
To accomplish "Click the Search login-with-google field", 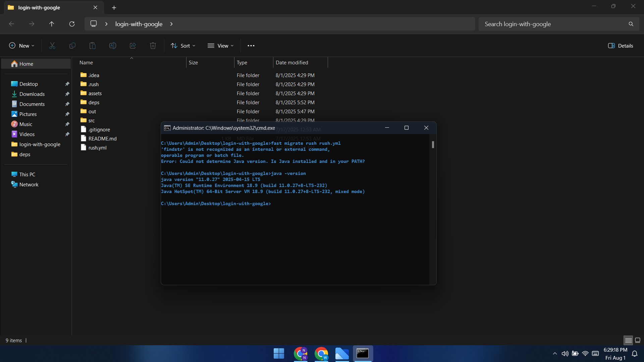I will pos(553,24).
